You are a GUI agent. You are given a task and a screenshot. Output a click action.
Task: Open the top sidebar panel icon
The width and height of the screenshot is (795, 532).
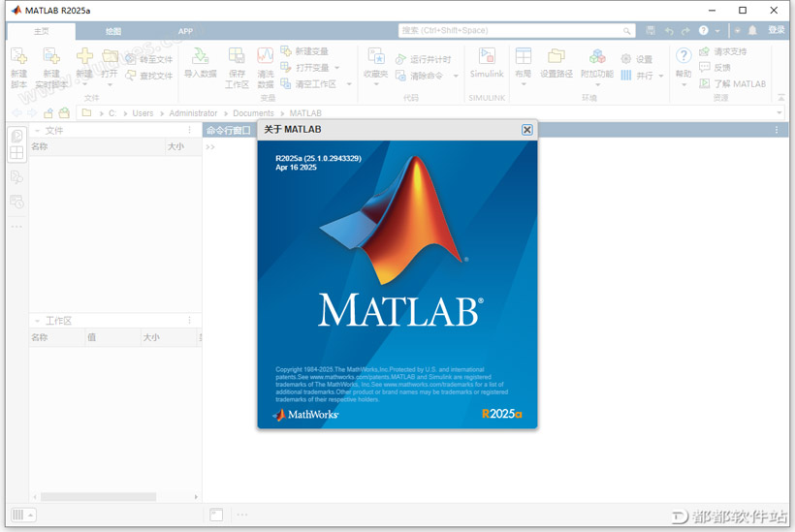(x=16, y=136)
